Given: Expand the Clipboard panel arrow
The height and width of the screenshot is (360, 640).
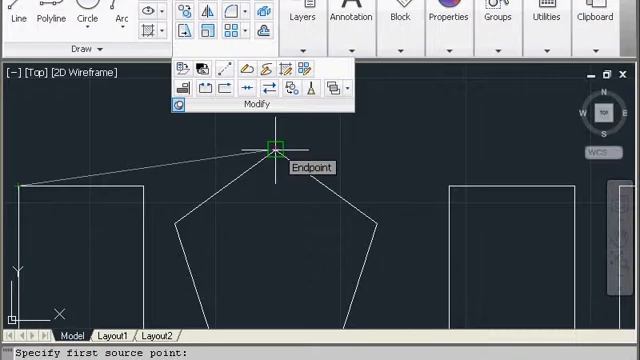Looking at the screenshot, I should [x=596, y=51].
